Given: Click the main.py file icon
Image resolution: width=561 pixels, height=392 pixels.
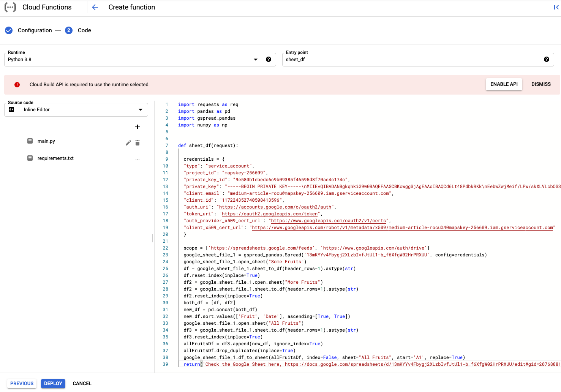Looking at the screenshot, I should (x=30, y=141).
